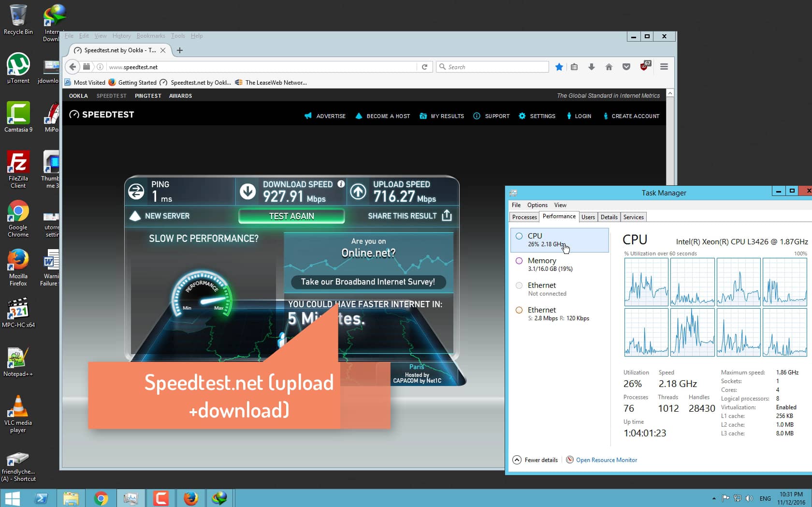Reload the page with the refresh icon
The image size is (812, 507).
click(425, 67)
